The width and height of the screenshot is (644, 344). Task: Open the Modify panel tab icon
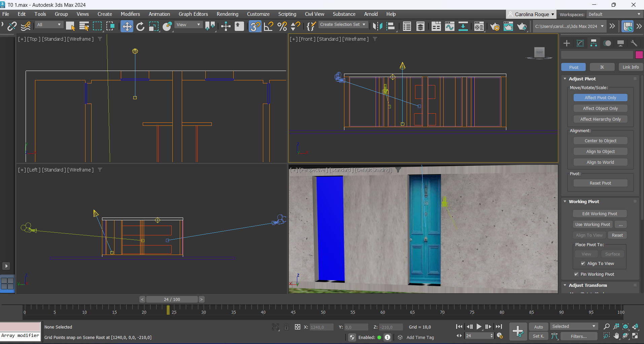coord(580,43)
